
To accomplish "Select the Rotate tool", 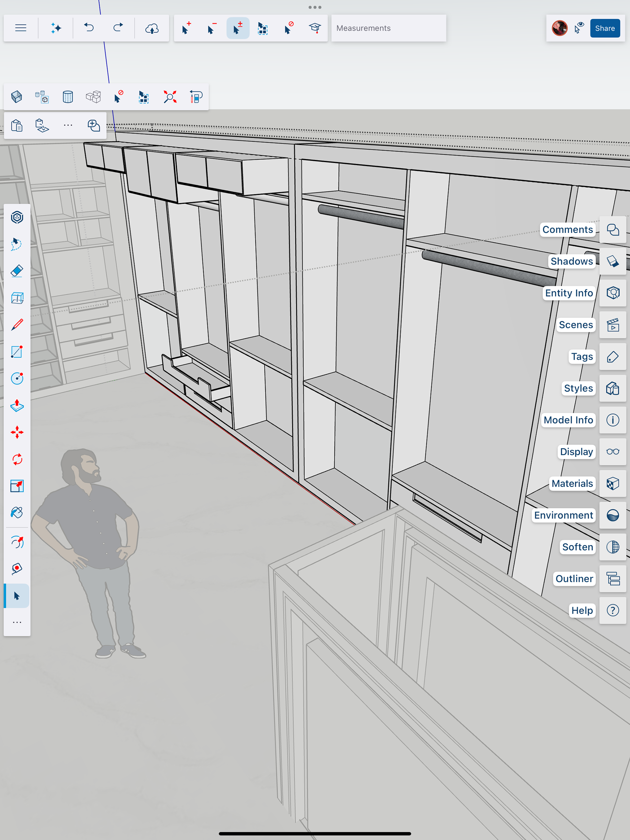I will tap(17, 459).
